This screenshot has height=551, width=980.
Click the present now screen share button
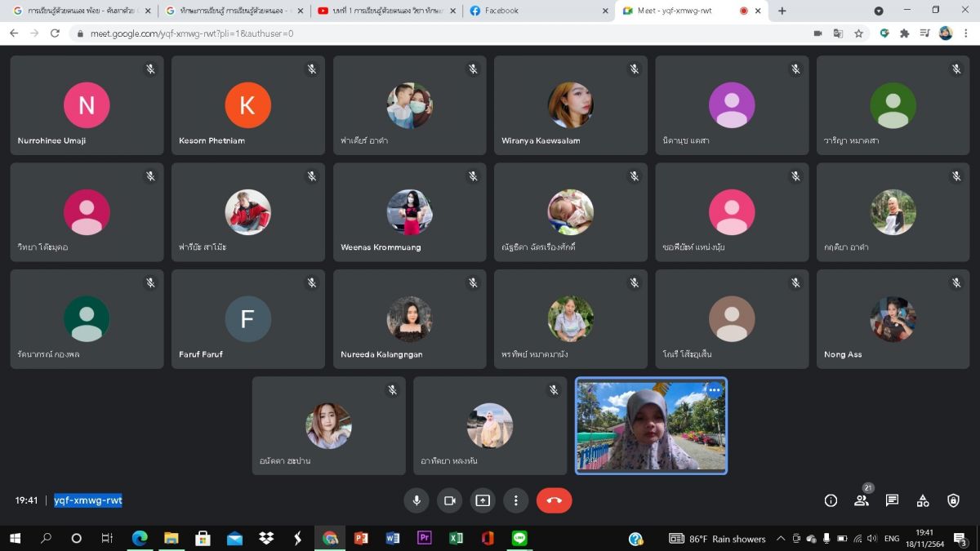[483, 500]
